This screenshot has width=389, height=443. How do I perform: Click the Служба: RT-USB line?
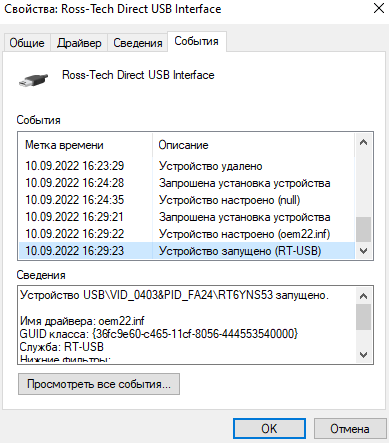pos(62,347)
